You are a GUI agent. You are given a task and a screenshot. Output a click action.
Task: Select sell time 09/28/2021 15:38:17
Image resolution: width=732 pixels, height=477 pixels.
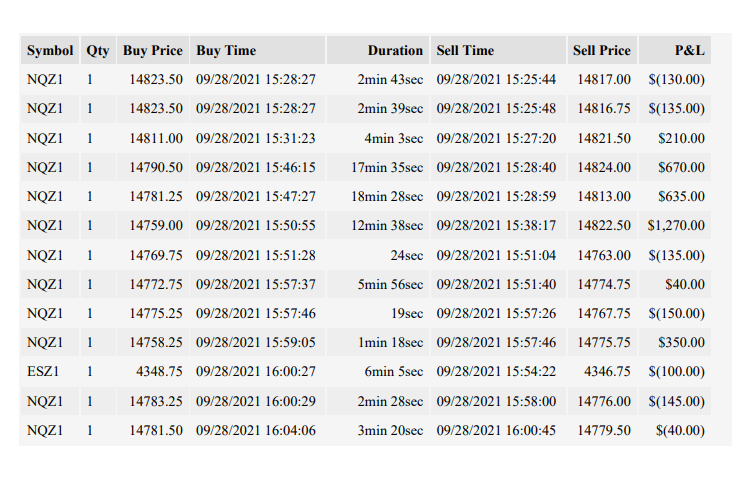[x=498, y=225]
